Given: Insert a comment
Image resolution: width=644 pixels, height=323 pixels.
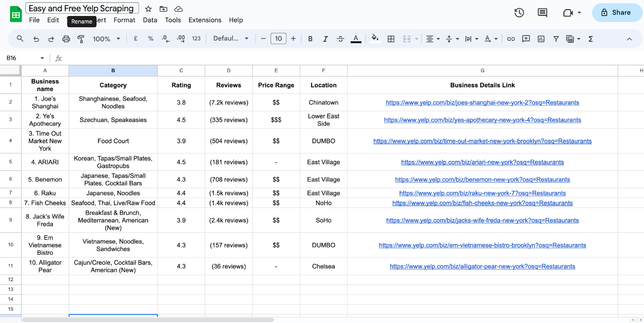Looking at the screenshot, I should pos(526,39).
